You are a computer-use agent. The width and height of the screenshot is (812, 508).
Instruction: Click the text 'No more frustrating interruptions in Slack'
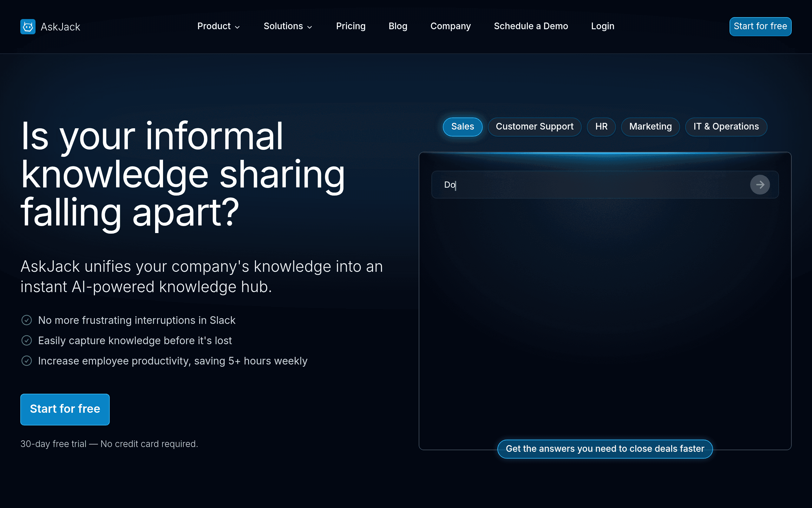(137, 320)
